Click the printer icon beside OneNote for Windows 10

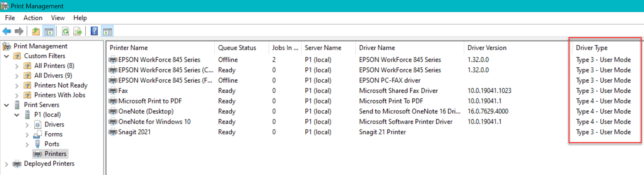[x=113, y=122]
